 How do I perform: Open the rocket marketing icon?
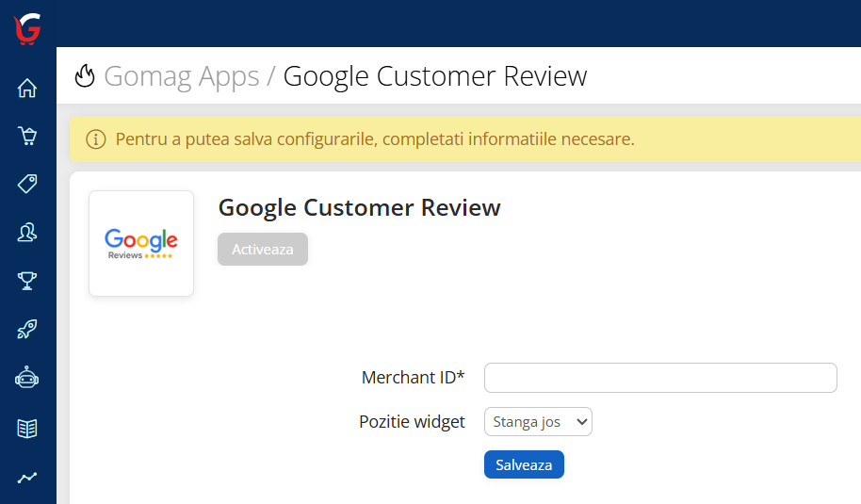pos(27,329)
